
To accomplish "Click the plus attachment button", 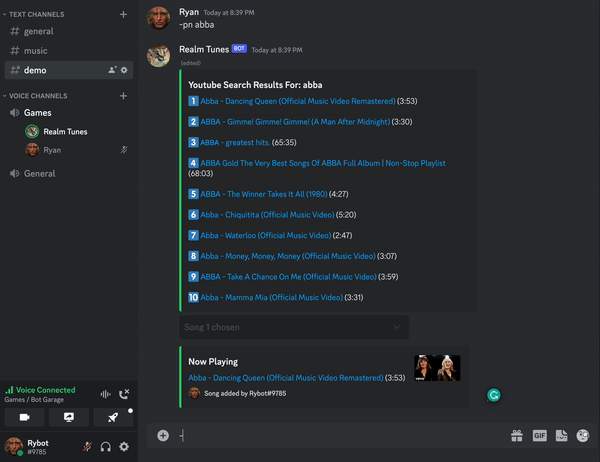I will click(163, 435).
